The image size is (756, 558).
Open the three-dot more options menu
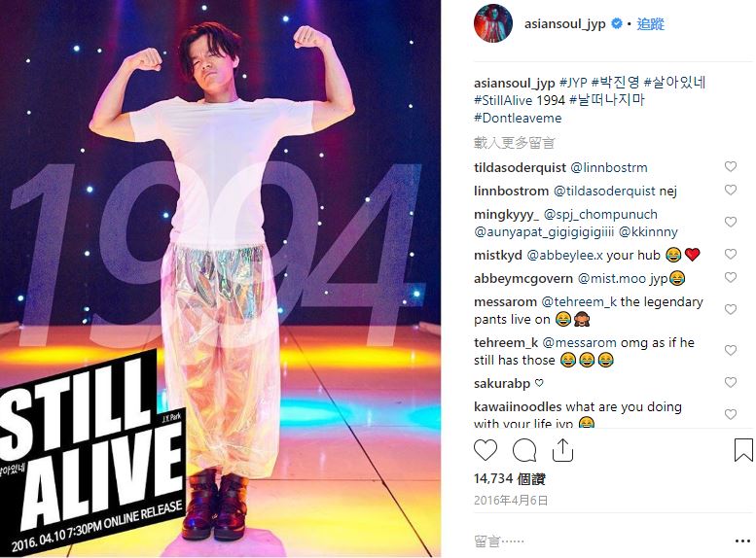point(742,541)
